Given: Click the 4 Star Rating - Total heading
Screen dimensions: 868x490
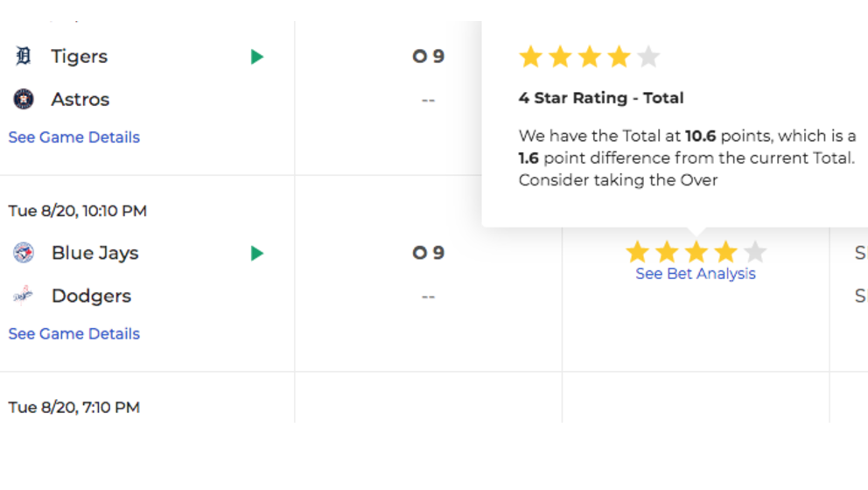Looking at the screenshot, I should 601,98.
